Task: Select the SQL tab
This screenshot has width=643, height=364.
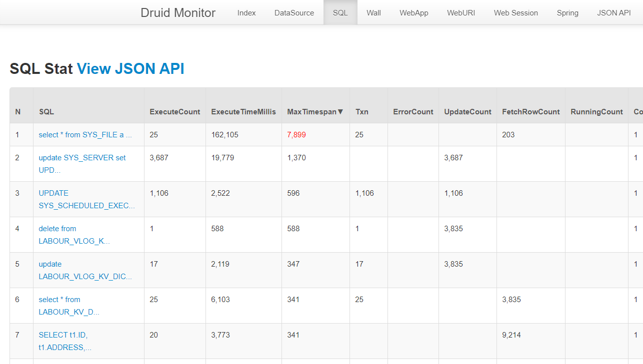Action: pyautogui.click(x=340, y=12)
